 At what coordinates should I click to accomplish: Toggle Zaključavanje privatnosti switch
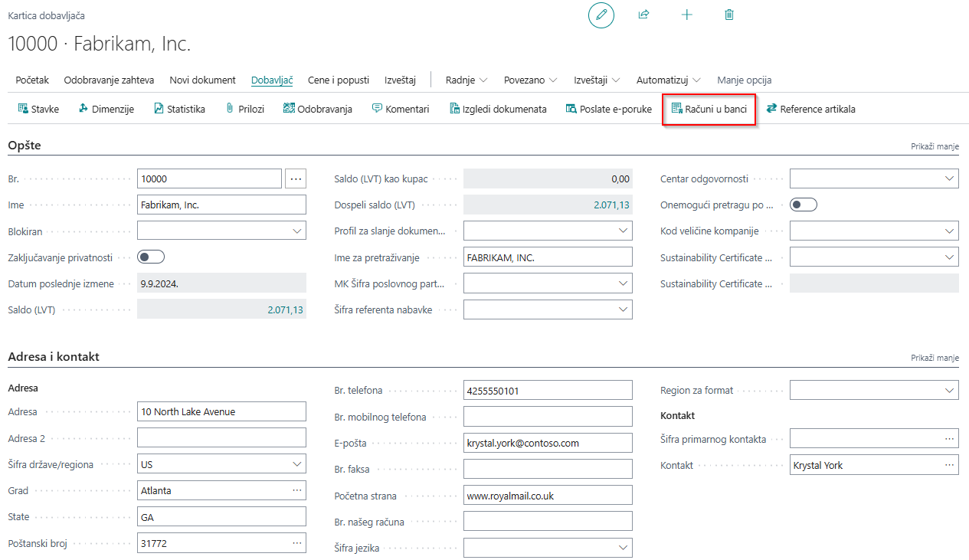click(151, 257)
